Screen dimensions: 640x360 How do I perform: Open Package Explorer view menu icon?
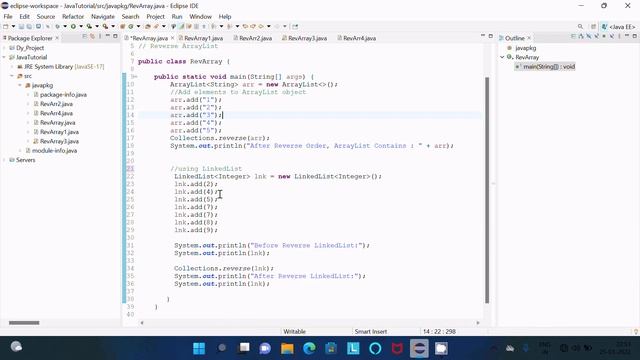[100, 37]
